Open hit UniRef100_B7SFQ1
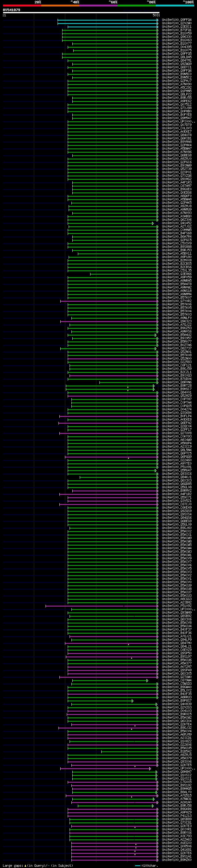The image size is (197, 868). click(x=176, y=30)
